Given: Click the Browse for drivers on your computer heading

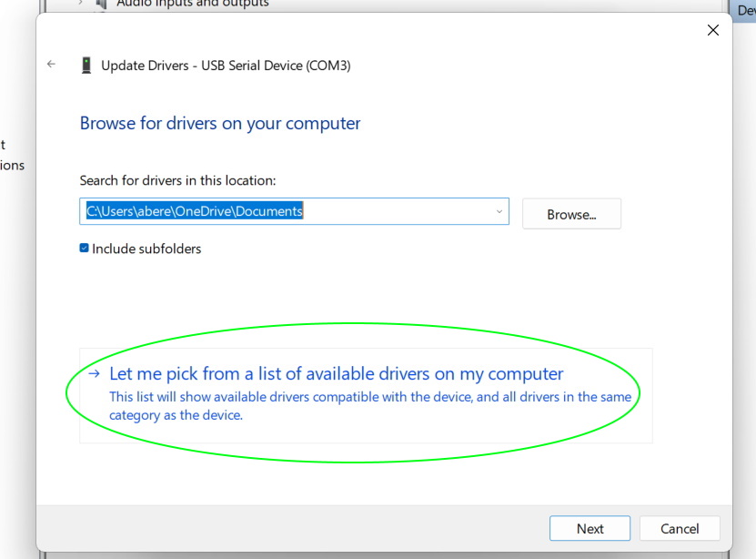Looking at the screenshot, I should tap(219, 123).
